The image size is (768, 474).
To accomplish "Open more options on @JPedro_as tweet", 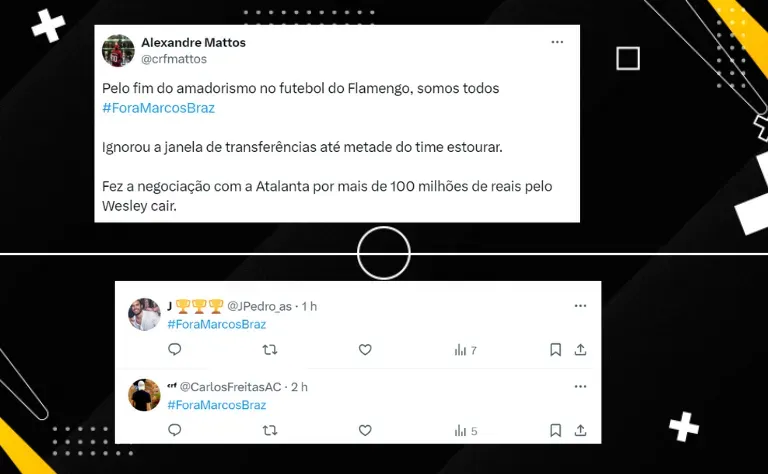I will tap(580, 306).
